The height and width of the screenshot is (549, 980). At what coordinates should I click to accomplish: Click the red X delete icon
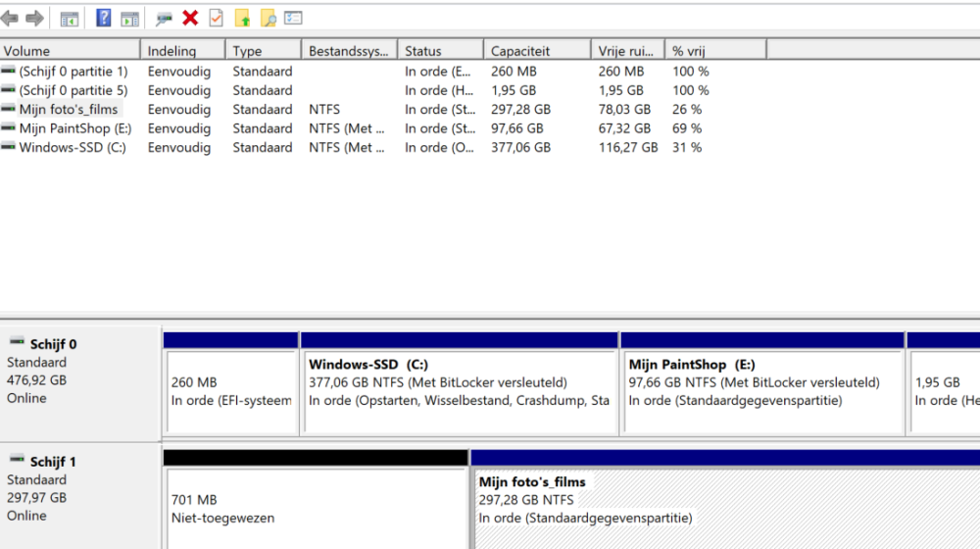coord(190,18)
